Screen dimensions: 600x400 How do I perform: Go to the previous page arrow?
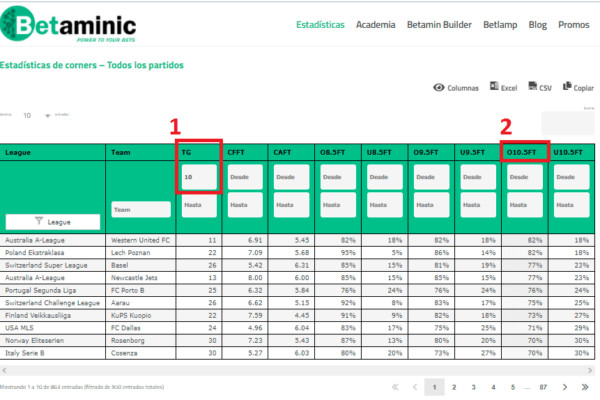(415, 387)
